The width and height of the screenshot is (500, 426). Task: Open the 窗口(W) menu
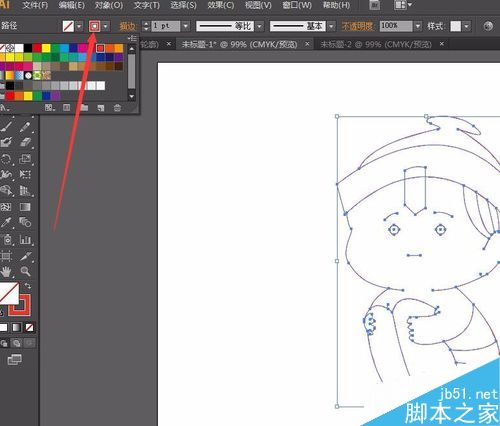tap(297, 5)
